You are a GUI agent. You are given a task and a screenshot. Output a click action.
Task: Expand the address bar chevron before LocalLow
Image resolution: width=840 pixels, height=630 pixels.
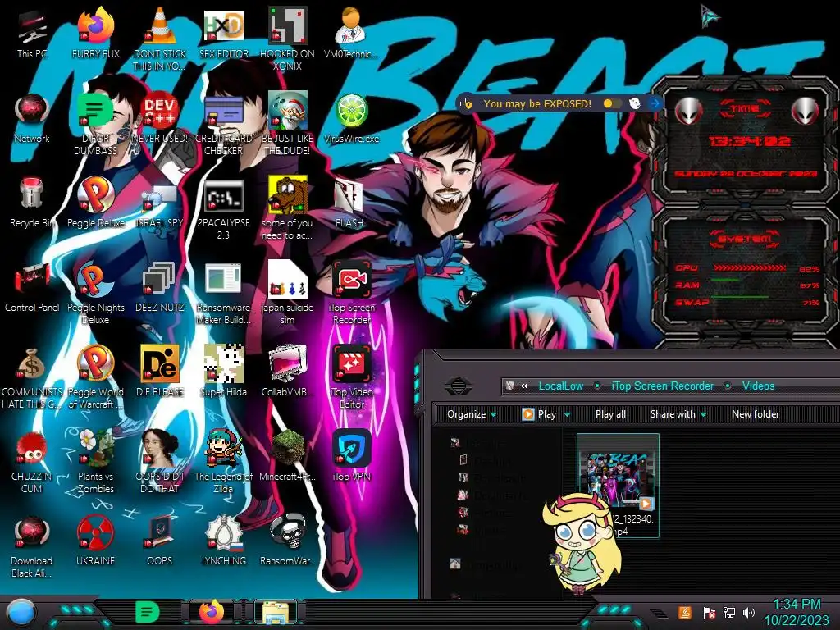click(524, 386)
